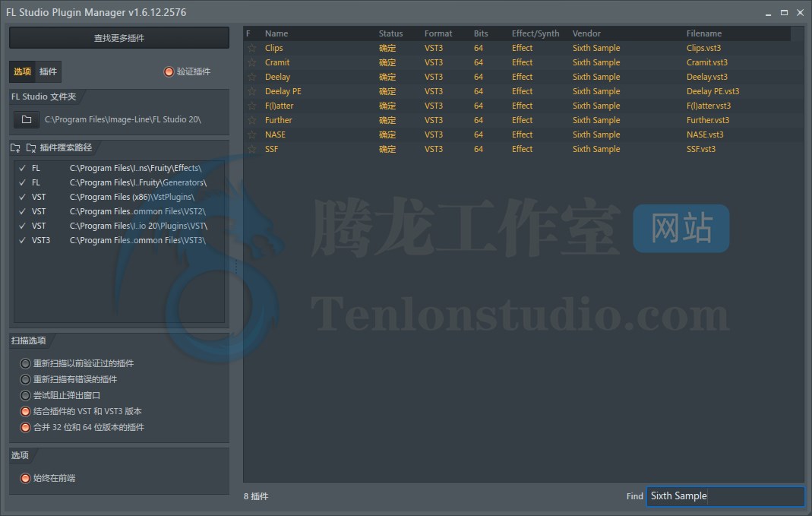This screenshot has height=516, width=812.
Task: Disable 结合插件的 VST 和 VST3 版本
Action: (x=25, y=411)
